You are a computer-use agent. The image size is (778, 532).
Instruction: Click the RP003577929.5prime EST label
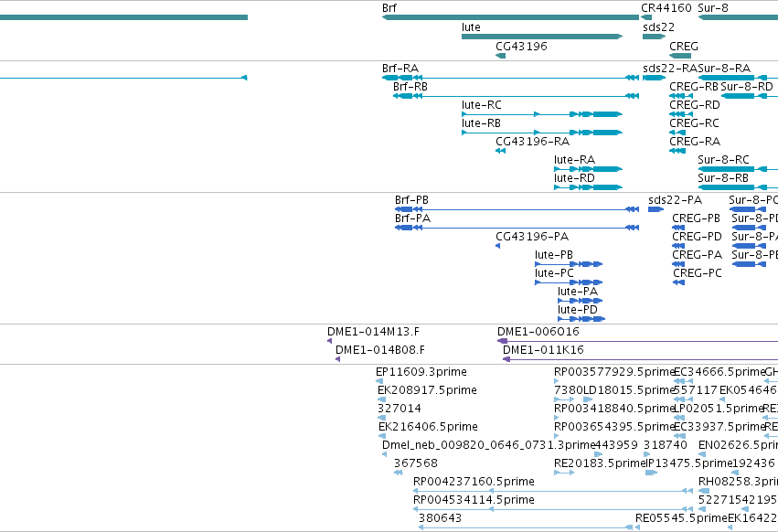click(614, 372)
